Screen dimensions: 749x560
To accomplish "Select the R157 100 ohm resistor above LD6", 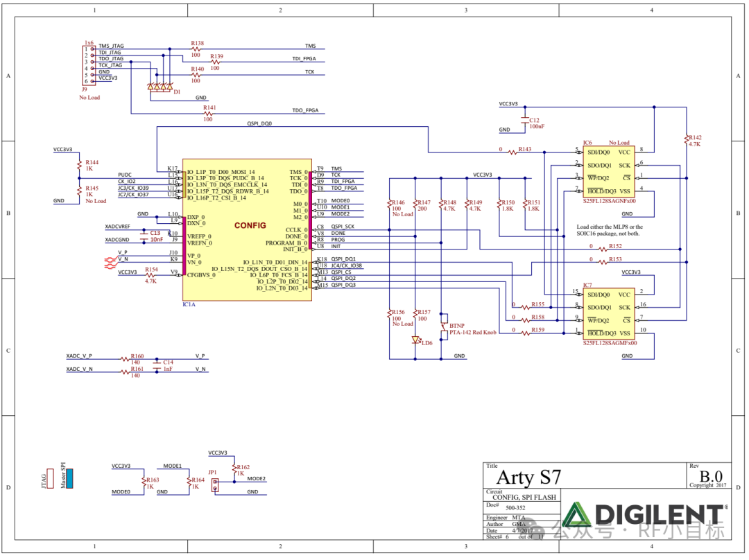I will tap(415, 314).
